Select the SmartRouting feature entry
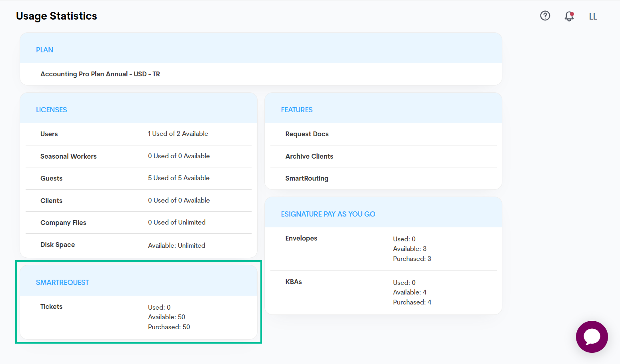This screenshot has width=620, height=364. click(307, 178)
